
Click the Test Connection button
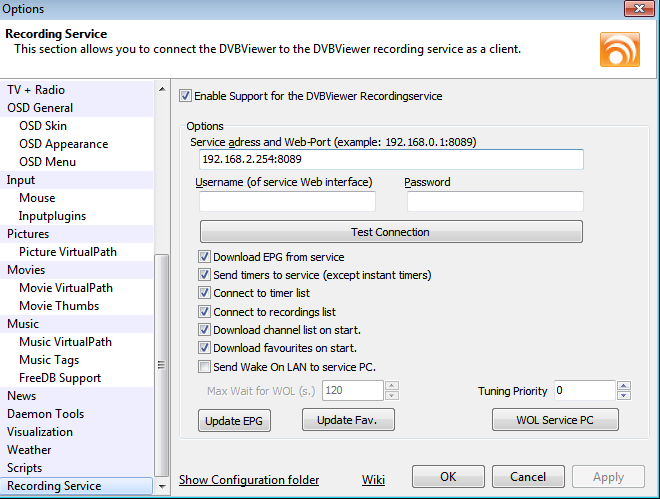pyautogui.click(x=391, y=232)
